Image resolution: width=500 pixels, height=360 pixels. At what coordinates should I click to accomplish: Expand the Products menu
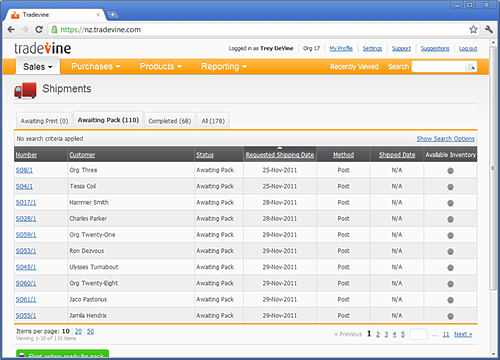161,66
